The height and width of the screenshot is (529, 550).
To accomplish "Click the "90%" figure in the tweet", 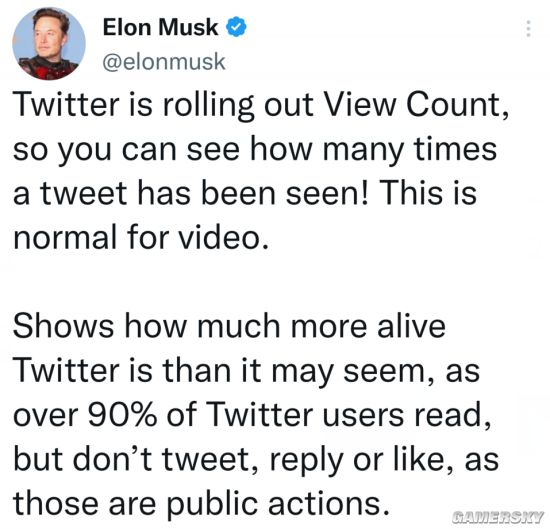I will [x=122, y=414].
